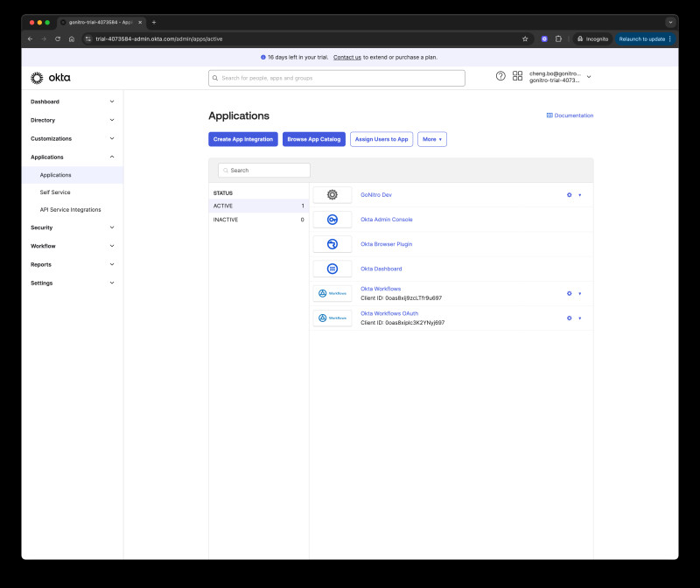Screen dimensions: 700x588
Task: Click the trial info icon in banner
Action: coord(263,57)
